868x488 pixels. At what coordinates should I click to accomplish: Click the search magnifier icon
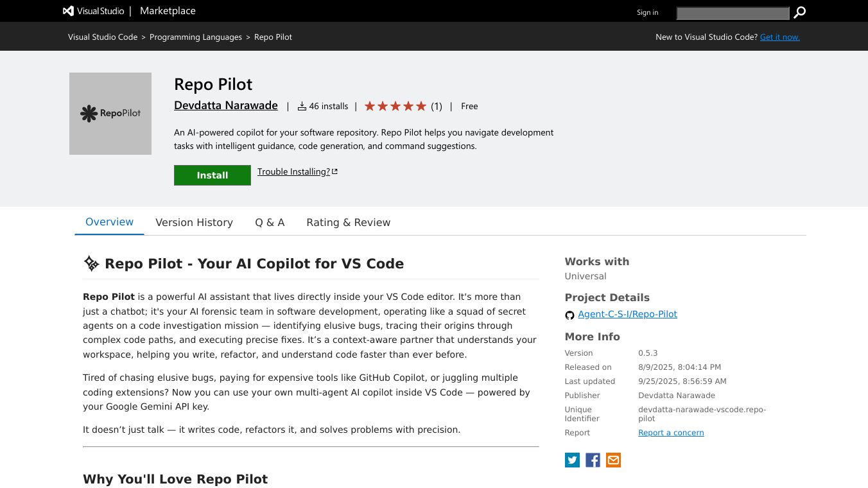(x=799, y=12)
